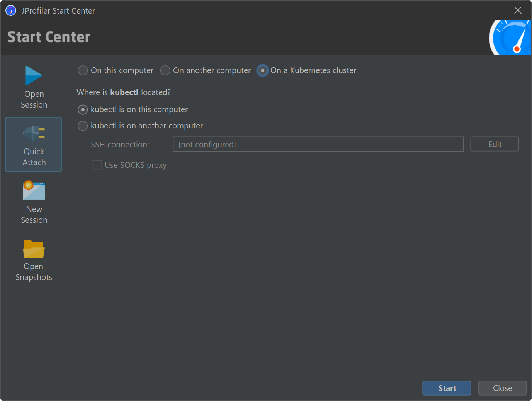Pick "kubectl is on this computer"
Viewport: 532px width, 401px height.
[83, 110]
